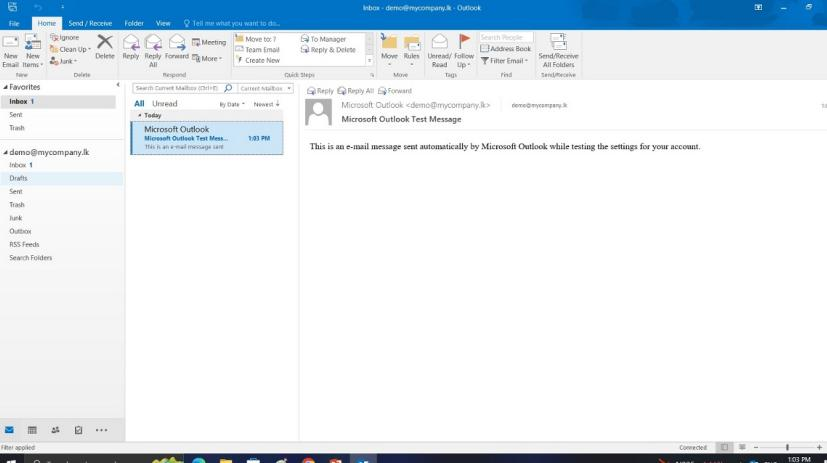Toggle Unread/Read on message
The width and height of the screenshot is (827, 463).
[439, 51]
